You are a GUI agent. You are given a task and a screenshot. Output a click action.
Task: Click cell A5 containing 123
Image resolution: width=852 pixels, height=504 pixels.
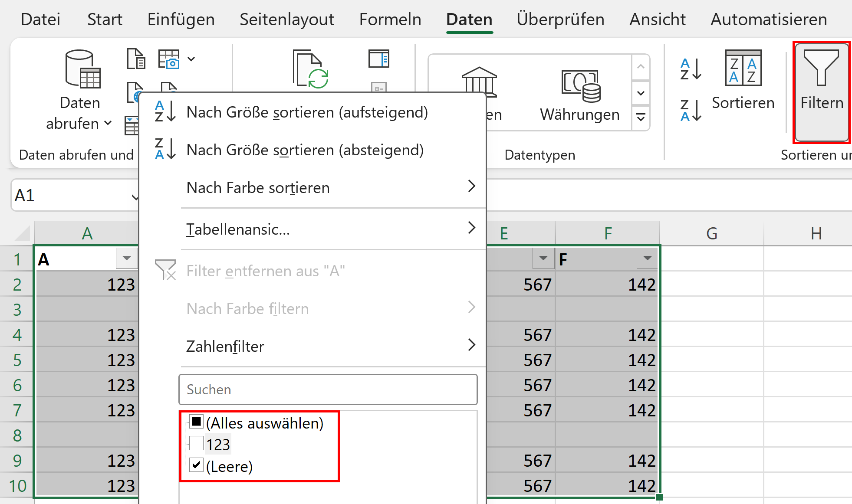click(x=87, y=360)
